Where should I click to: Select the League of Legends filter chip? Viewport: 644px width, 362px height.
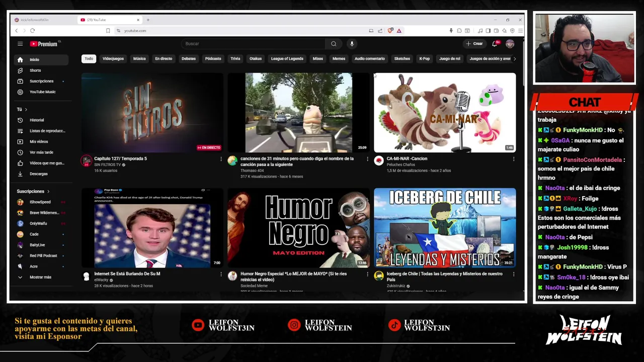coord(287,59)
